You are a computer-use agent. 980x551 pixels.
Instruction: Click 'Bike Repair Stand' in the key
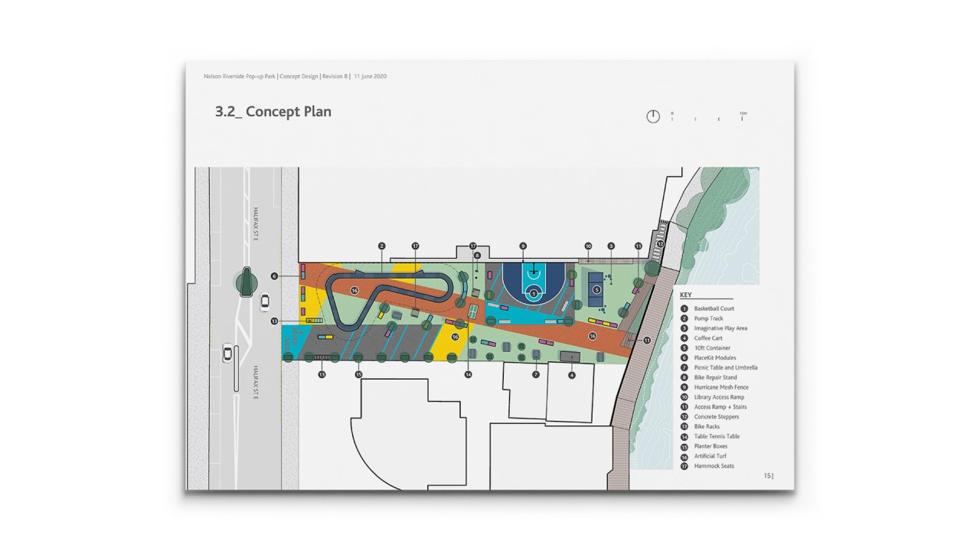coord(715,377)
